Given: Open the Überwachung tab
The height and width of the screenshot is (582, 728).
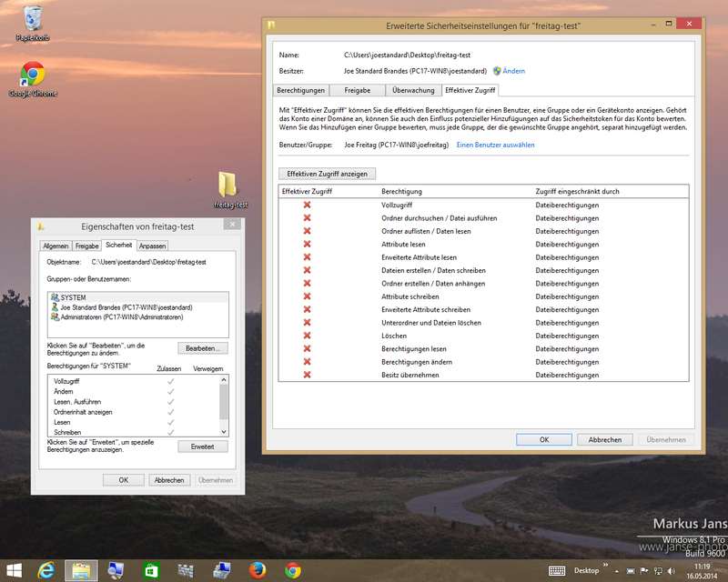Looking at the screenshot, I should 413,90.
